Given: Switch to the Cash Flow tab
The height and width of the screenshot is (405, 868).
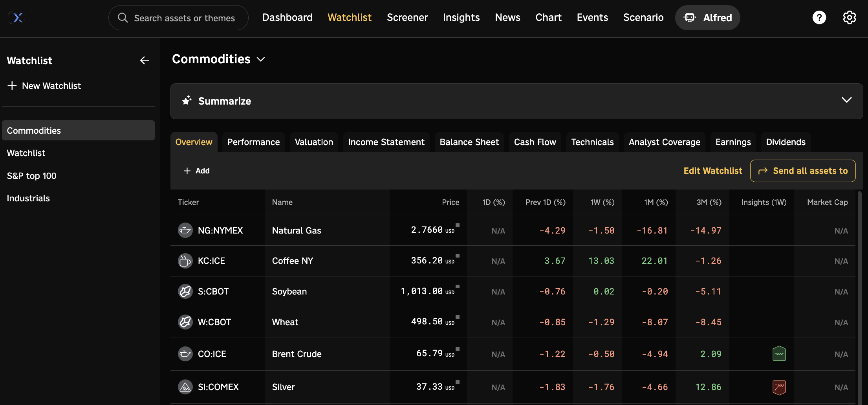Looking at the screenshot, I should 535,142.
